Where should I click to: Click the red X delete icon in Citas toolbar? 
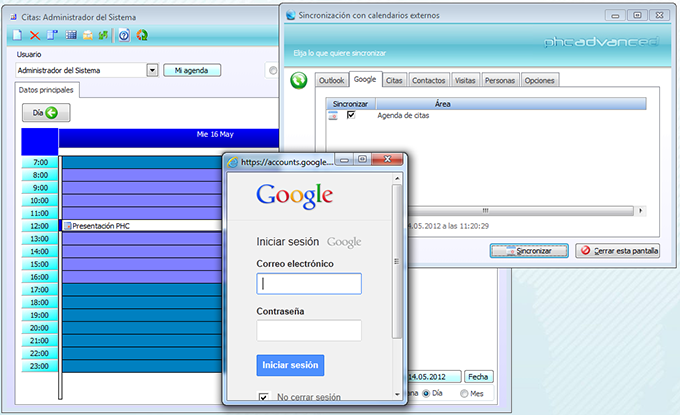(35, 36)
